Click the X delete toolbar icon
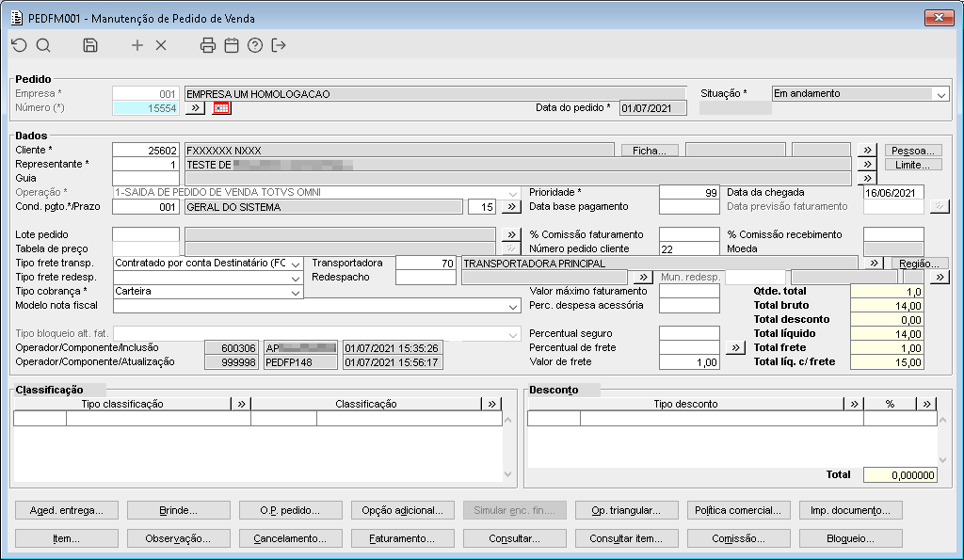964x560 pixels. coord(161,45)
